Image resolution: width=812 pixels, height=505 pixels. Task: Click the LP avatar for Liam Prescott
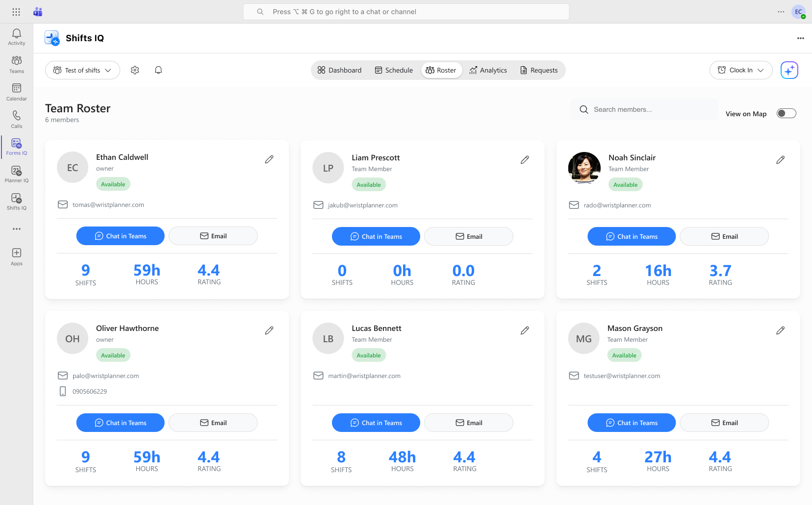(x=328, y=168)
